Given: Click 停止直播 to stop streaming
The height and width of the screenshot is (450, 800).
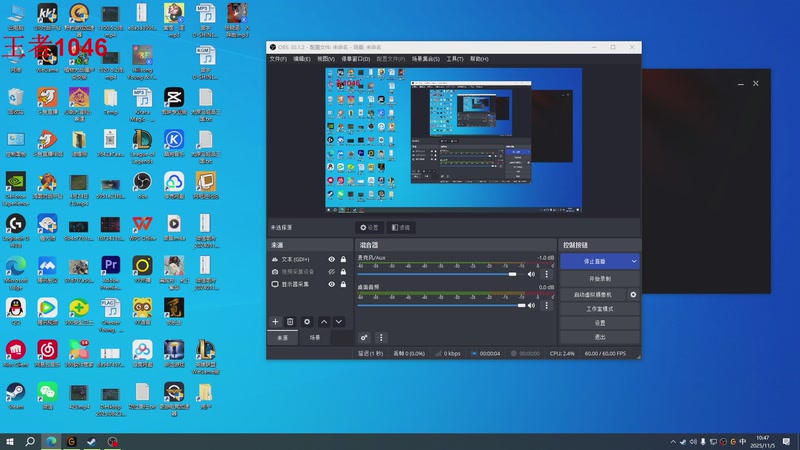Looking at the screenshot, I should [x=594, y=261].
